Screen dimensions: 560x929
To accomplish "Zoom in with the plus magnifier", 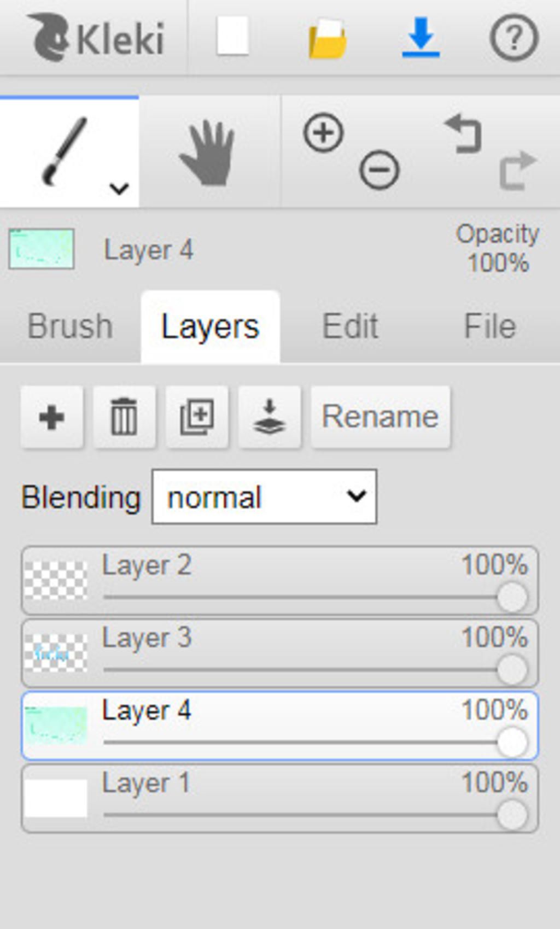I will pyautogui.click(x=323, y=133).
